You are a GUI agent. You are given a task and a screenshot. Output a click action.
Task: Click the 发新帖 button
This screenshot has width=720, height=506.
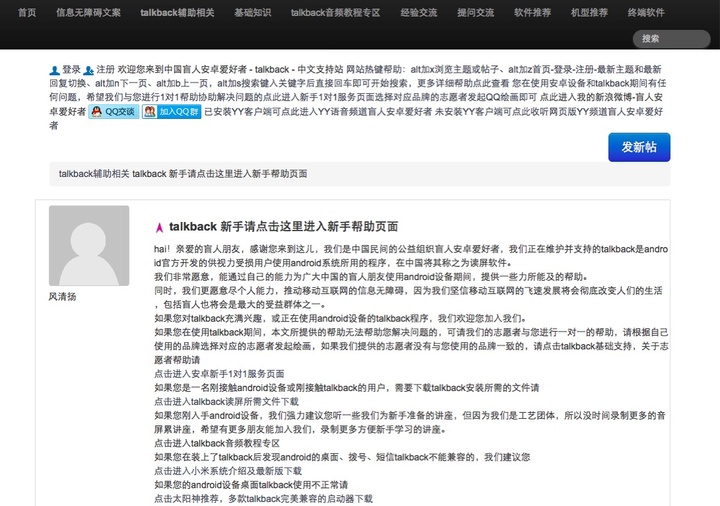pos(639,147)
